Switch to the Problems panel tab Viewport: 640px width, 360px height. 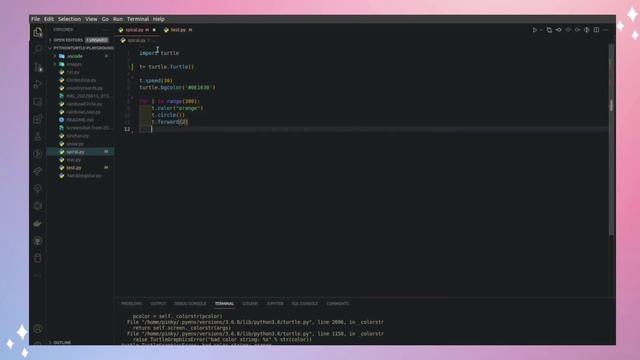coord(131,304)
